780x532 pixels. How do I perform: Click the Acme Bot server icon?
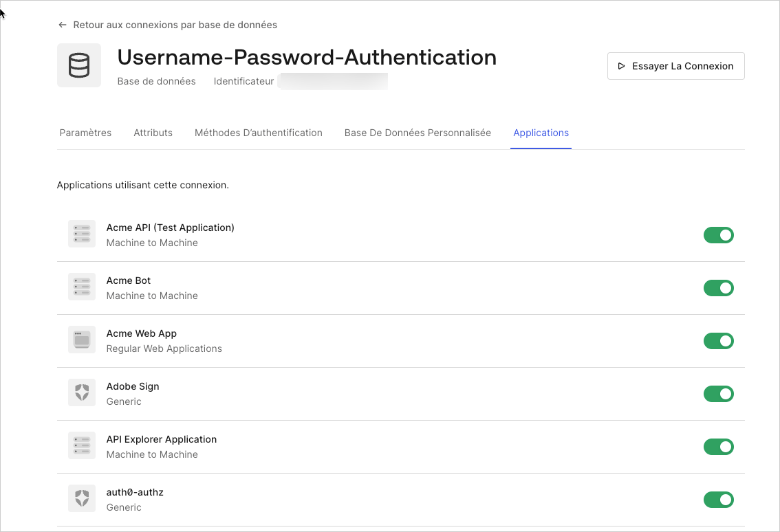coord(82,287)
